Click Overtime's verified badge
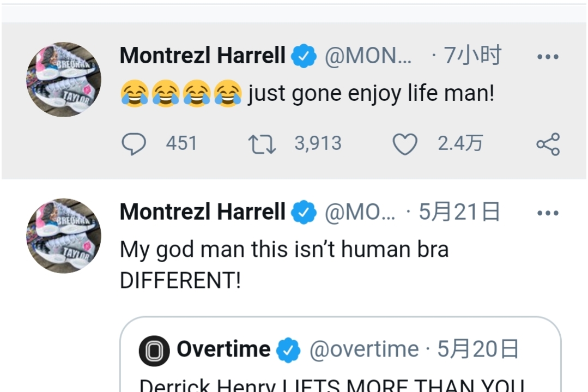Screen dimensions: 588x392 [288, 350]
